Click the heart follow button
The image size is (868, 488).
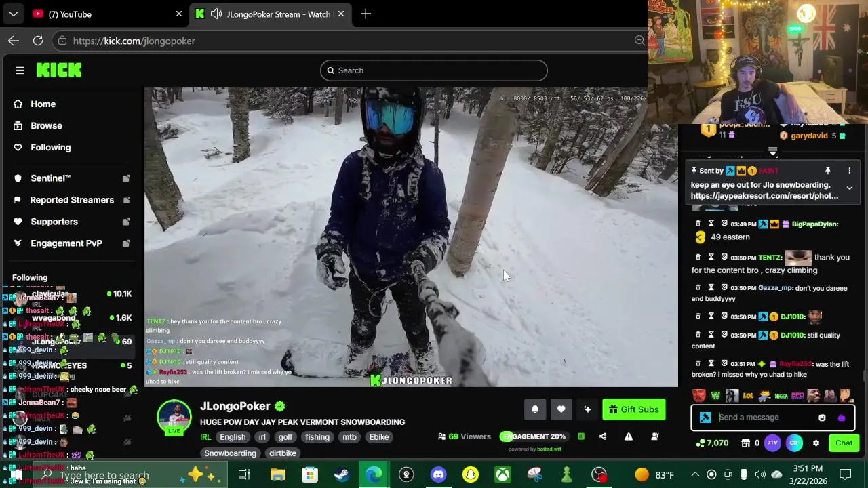pyautogui.click(x=561, y=409)
